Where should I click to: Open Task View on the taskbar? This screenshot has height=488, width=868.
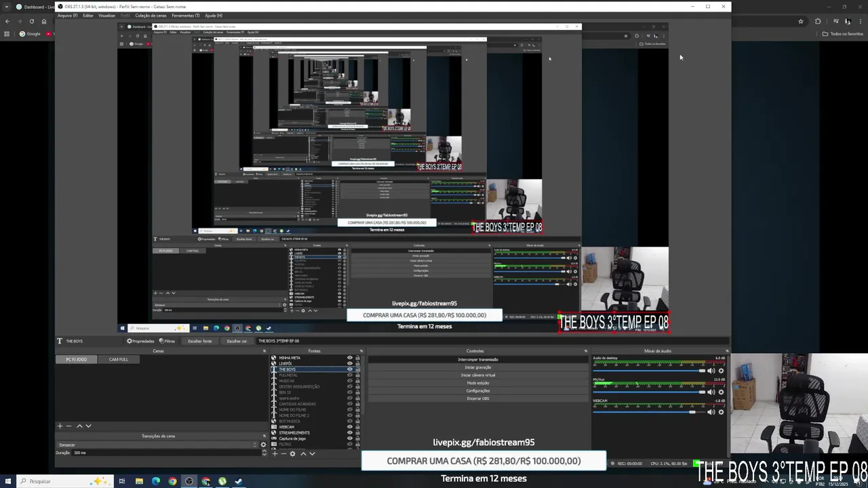click(122, 481)
